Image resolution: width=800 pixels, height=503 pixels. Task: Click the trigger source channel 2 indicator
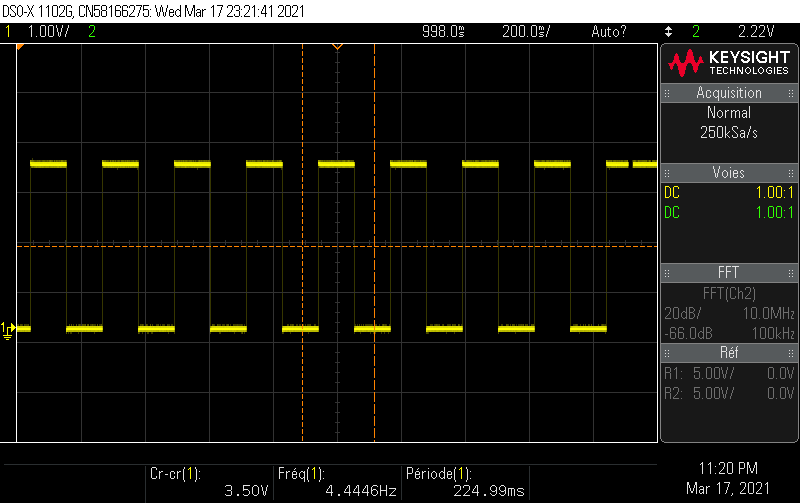696,32
